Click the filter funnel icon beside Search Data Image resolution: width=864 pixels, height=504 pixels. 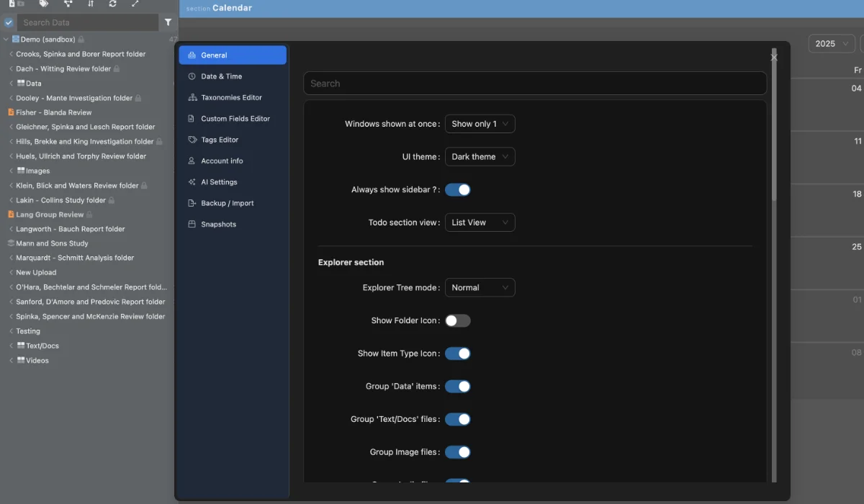coord(168,22)
